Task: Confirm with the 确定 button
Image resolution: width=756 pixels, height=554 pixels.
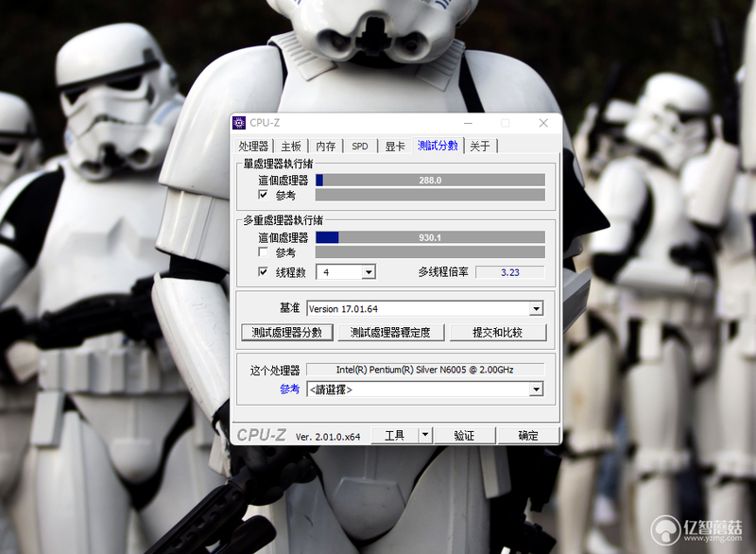Action: (x=528, y=435)
